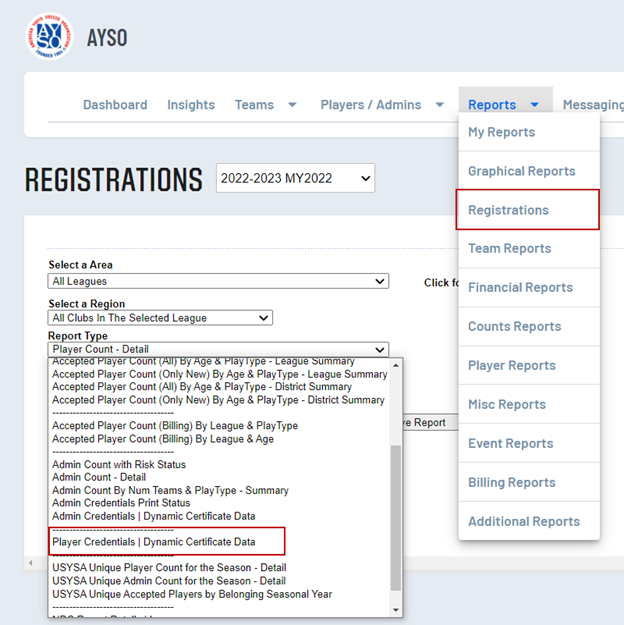Viewport: 624px width, 625px height.
Task: Open the Select a Region dropdown
Action: 160,318
